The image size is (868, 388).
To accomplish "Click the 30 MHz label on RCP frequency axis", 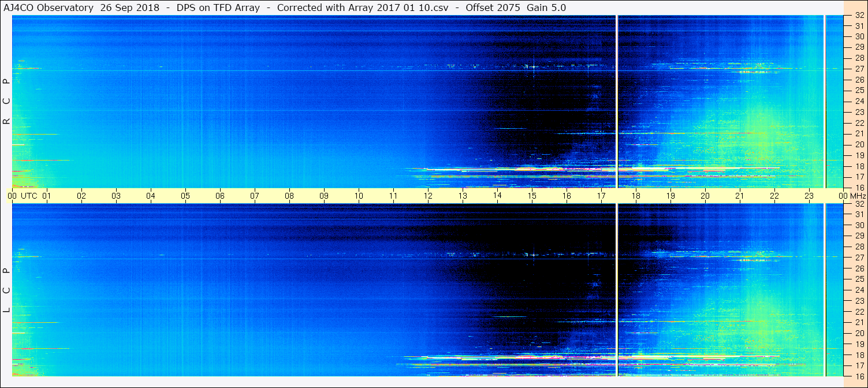I will coord(859,37).
